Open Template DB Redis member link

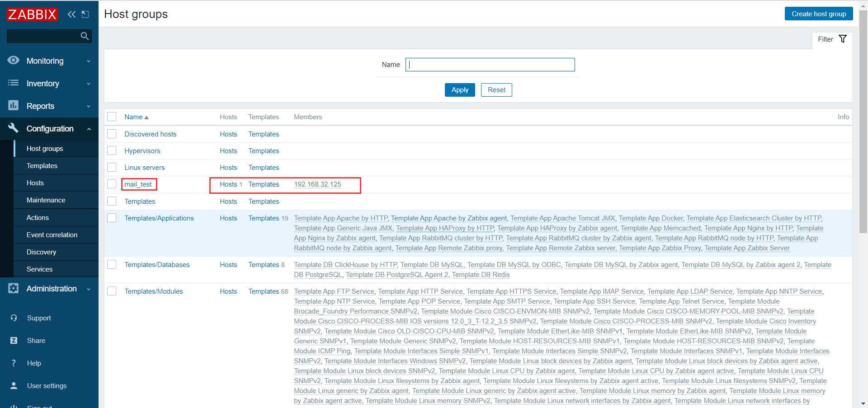click(481, 275)
